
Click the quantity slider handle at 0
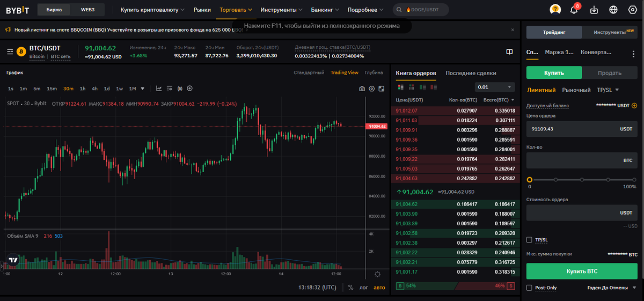[530, 180]
